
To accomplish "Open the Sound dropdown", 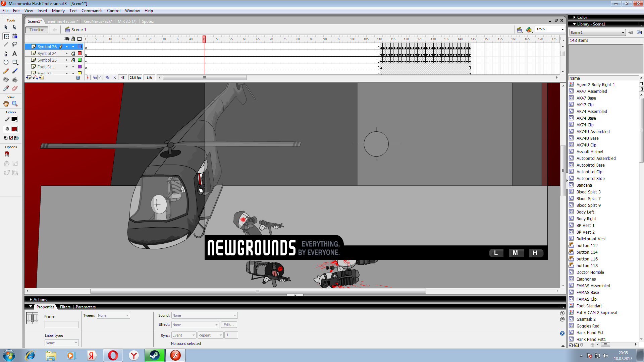I will pyautogui.click(x=204, y=315).
